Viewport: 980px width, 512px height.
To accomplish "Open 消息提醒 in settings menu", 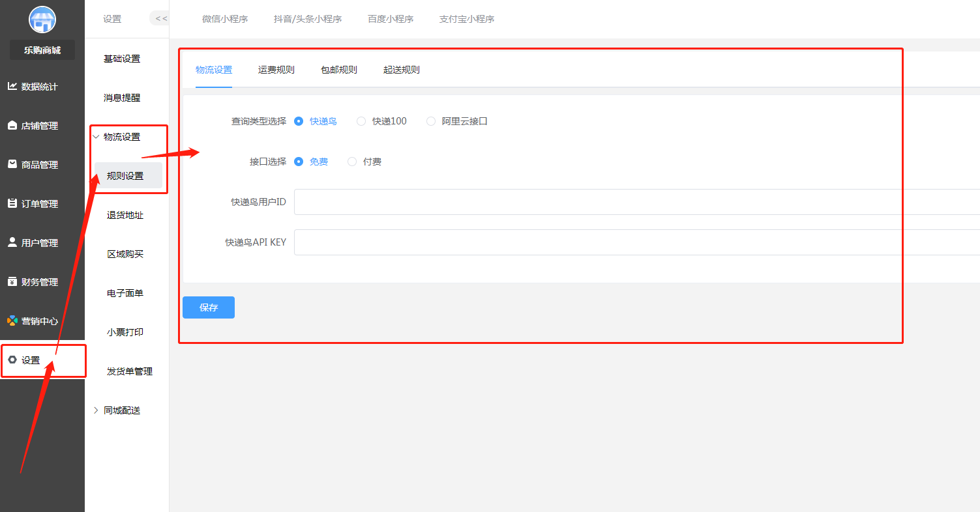I will point(122,98).
